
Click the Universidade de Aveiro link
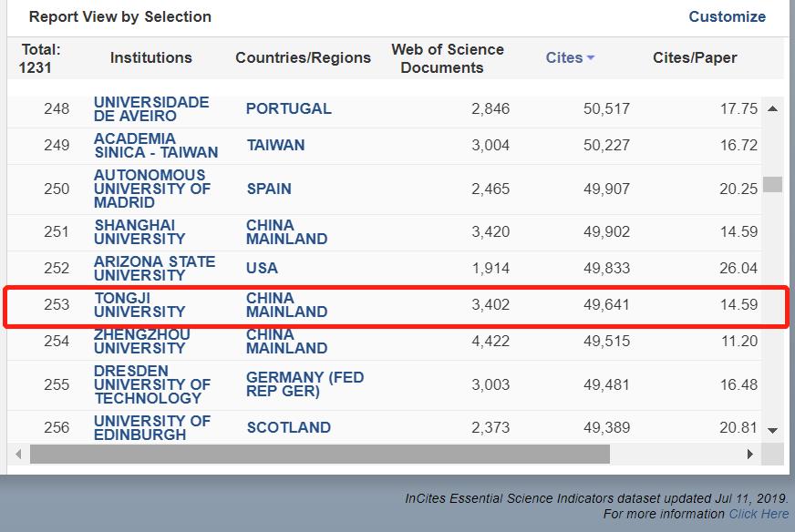(x=151, y=108)
